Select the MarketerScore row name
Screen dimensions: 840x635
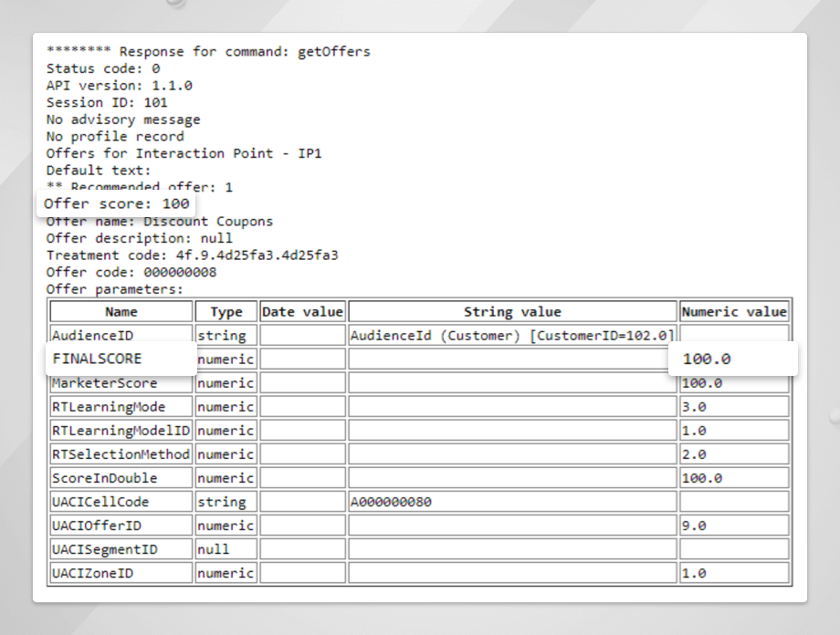[104, 383]
